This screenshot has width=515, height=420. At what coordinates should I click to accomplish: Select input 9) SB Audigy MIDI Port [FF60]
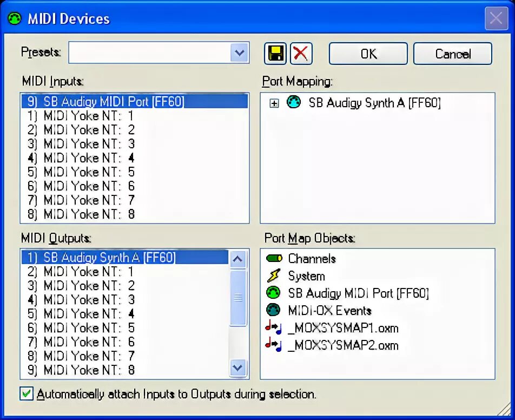coord(134,102)
